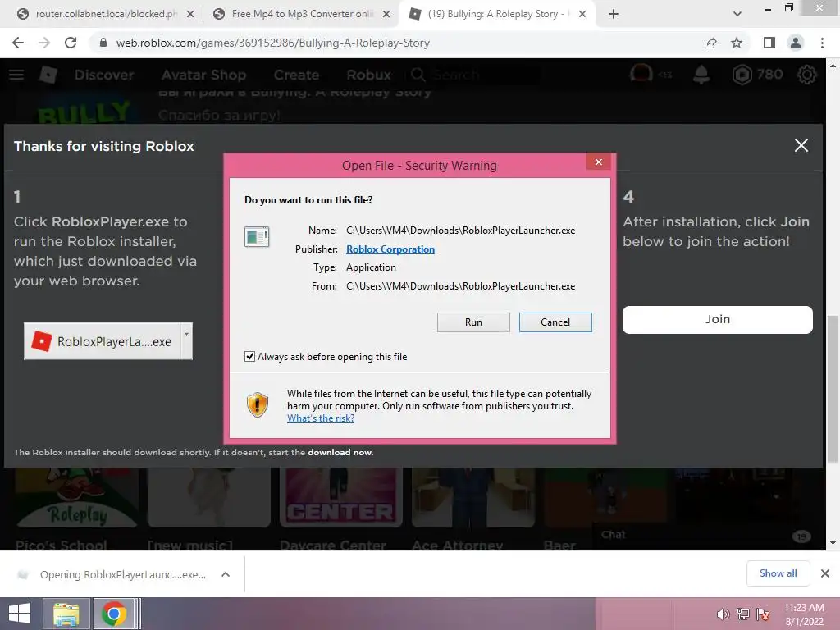
Task: Reload the Roblox page
Action: pyautogui.click(x=71, y=43)
